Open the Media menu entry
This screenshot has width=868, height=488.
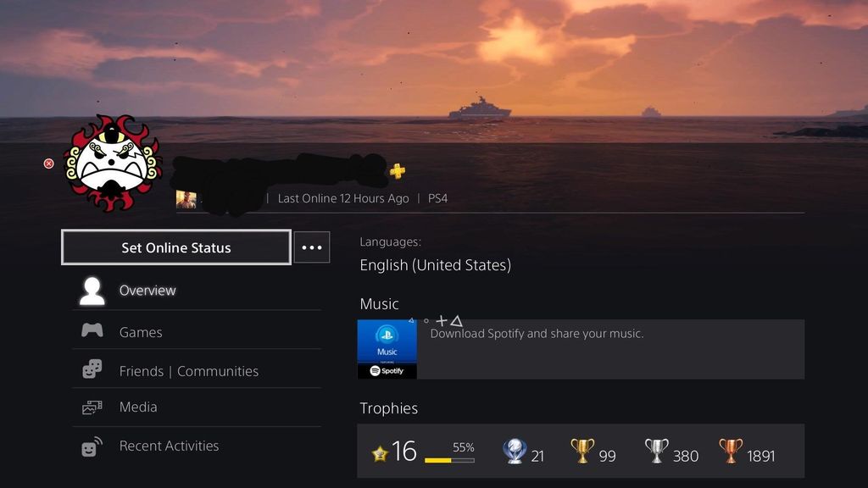point(197,408)
